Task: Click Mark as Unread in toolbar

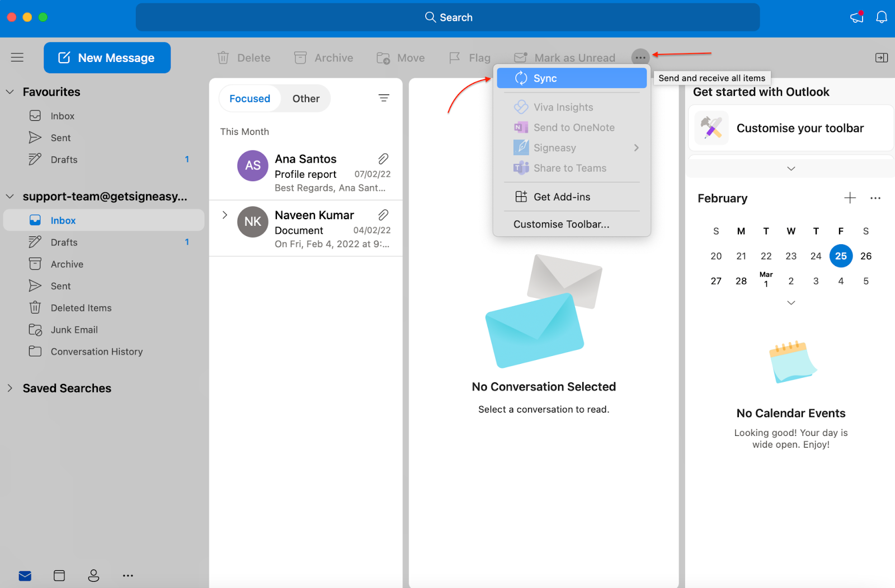Action: tap(564, 58)
